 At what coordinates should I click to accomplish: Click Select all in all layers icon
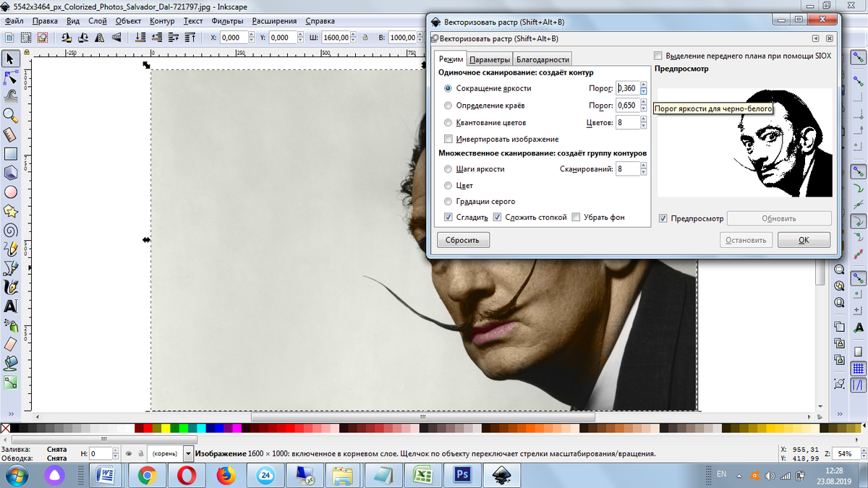click(x=25, y=38)
